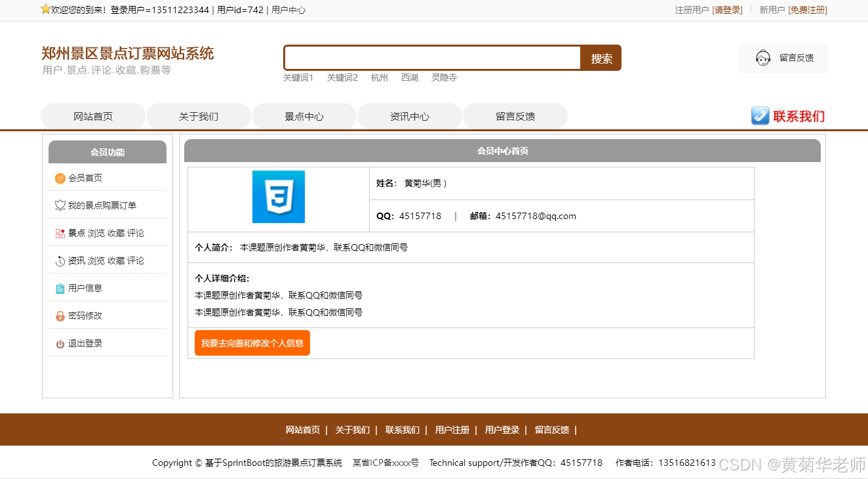868x479 pixels.
Task: Open 留言反馈 navigation tab
Action: (x=515, y=116)
